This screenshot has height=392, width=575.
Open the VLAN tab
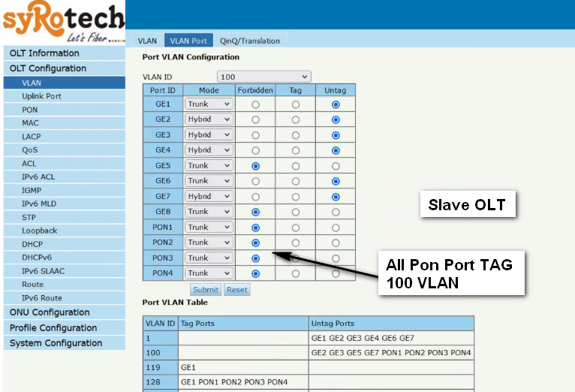coord(147,41)
